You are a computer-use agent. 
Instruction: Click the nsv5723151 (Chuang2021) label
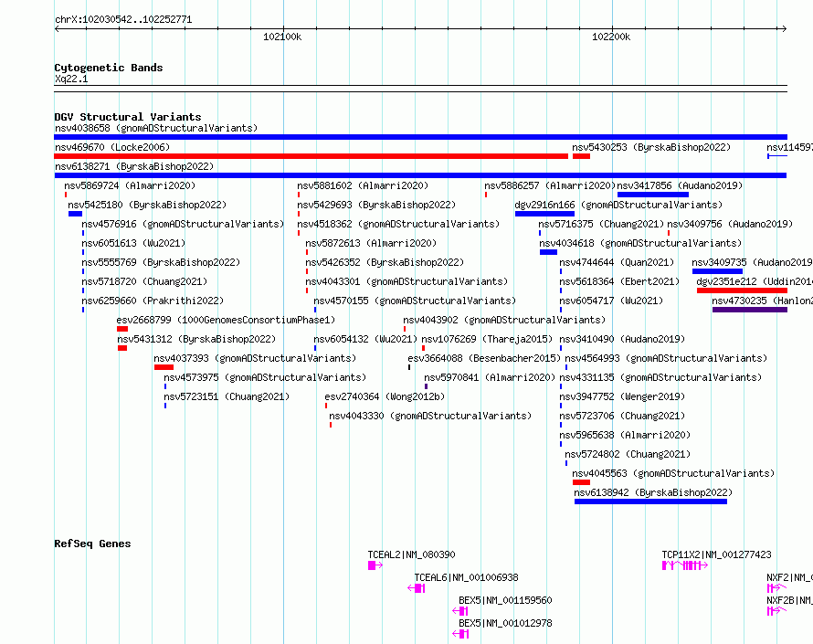(227, 396)
